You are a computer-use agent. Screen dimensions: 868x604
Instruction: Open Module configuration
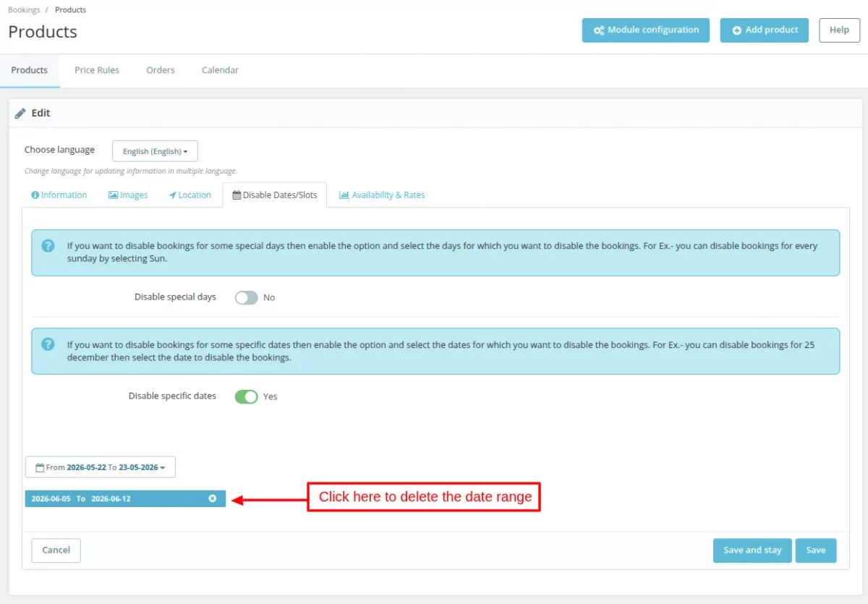point(646,30)
